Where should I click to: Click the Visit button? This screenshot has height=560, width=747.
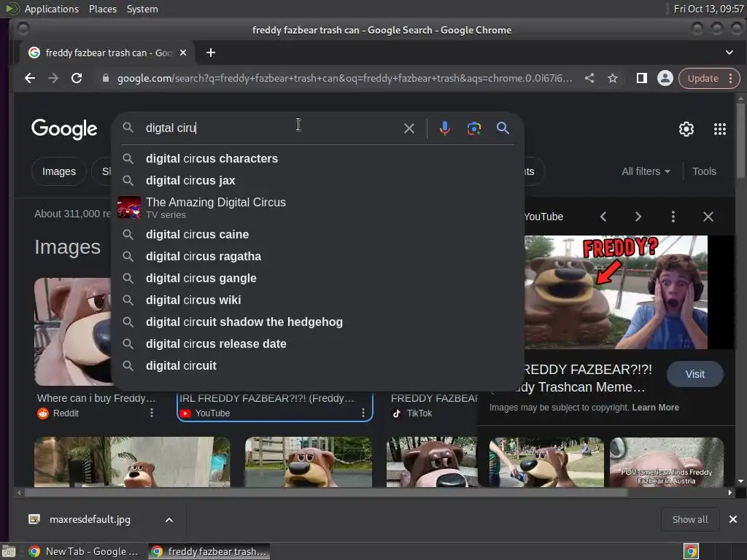click(x=694, y=374)
